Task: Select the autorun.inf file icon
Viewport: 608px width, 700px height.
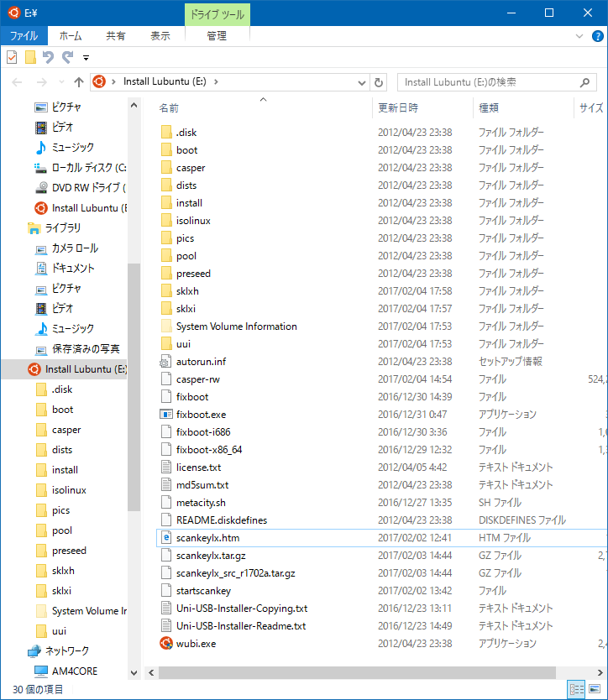Action: pos(165,362)
